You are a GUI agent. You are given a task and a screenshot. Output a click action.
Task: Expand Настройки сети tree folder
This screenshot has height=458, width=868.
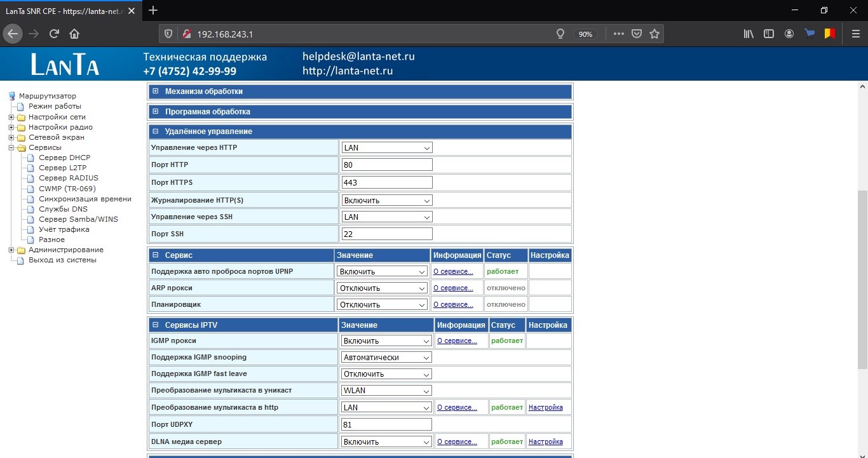(x=11, y=117)
